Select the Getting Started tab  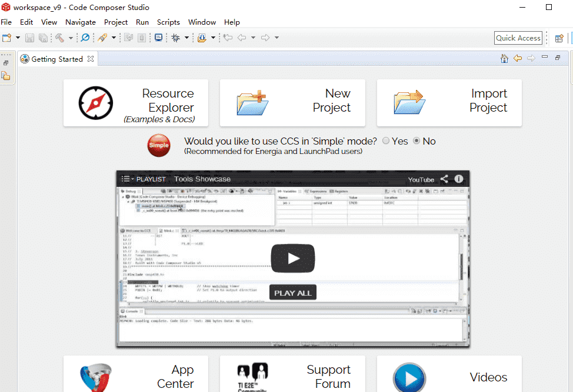57,59
